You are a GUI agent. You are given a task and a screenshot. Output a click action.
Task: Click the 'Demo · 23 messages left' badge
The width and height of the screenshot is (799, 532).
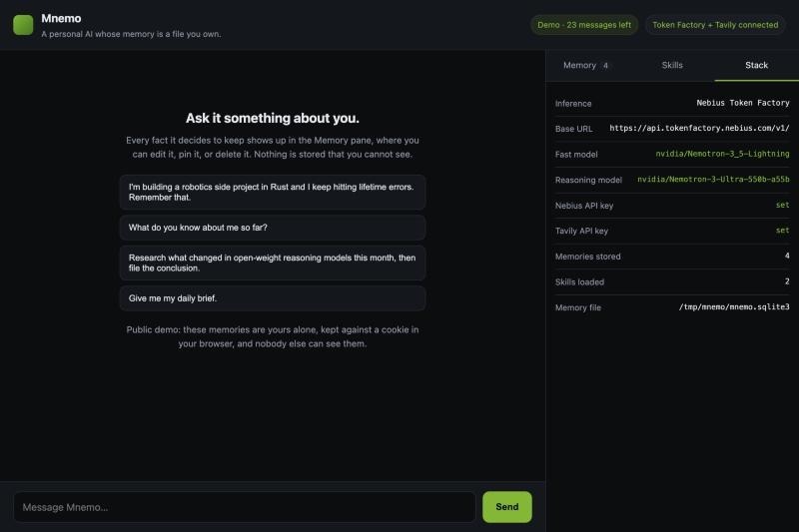(x=584, y=25)
